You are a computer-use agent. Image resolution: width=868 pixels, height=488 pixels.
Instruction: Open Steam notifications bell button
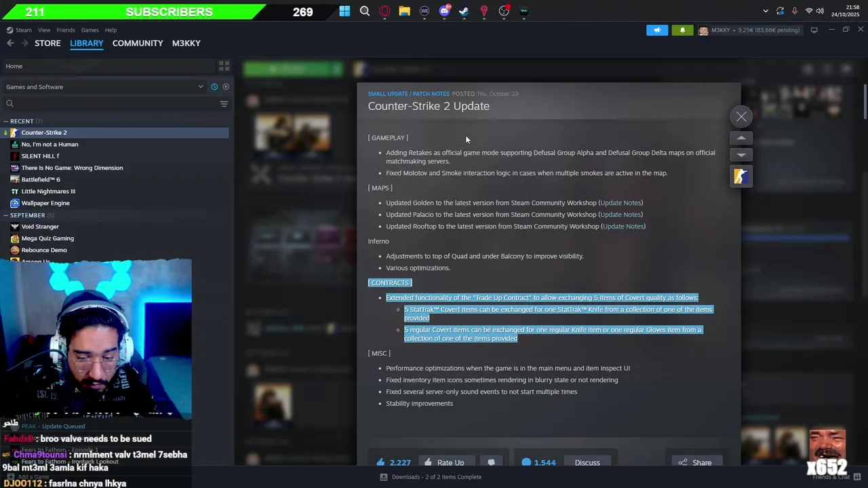pyautogui.click(x=682, y=30)
